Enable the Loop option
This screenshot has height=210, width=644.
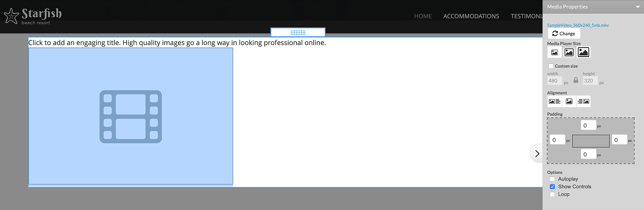552,194
